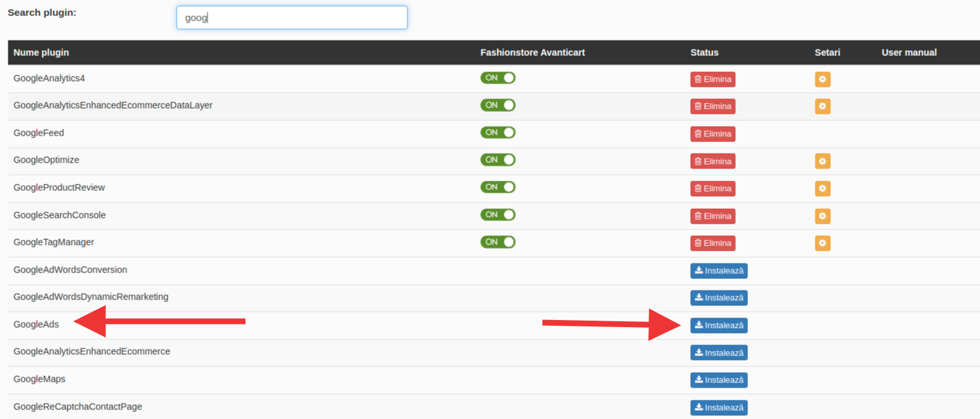This screenshot has height=419, width=980.
Task: Select the GoogleProductReview plugin name
Action: click(59, 188)
